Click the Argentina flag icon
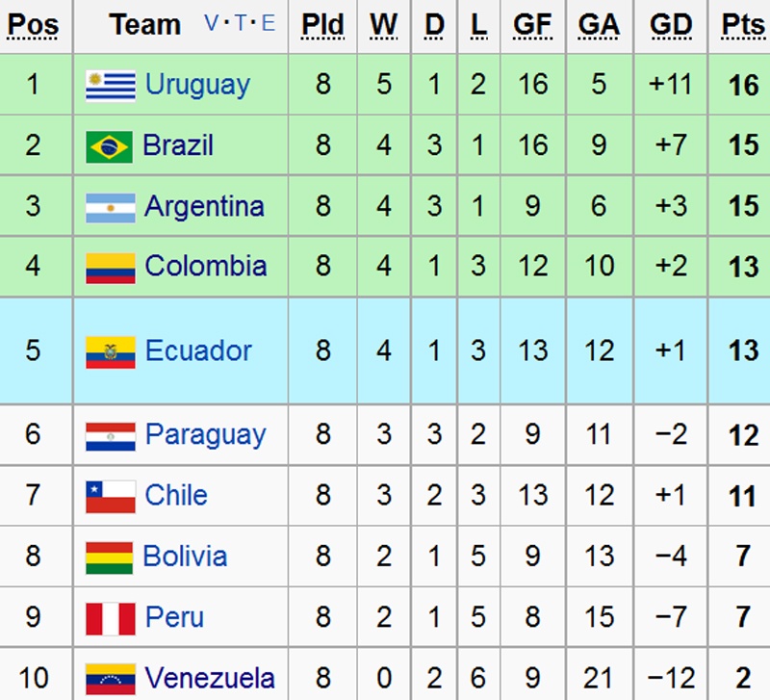Image resolution: width=770 pixels, height=700 pixels. (x=110, y=207)
